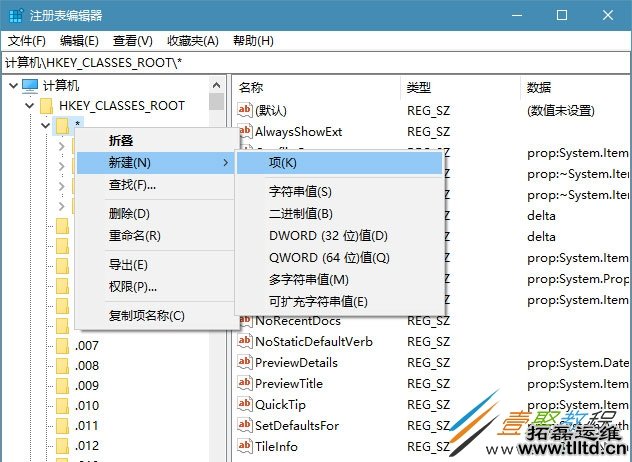Sort by the 类型 column header
Screen dimensions: 632x462
(x=461, y=87)
